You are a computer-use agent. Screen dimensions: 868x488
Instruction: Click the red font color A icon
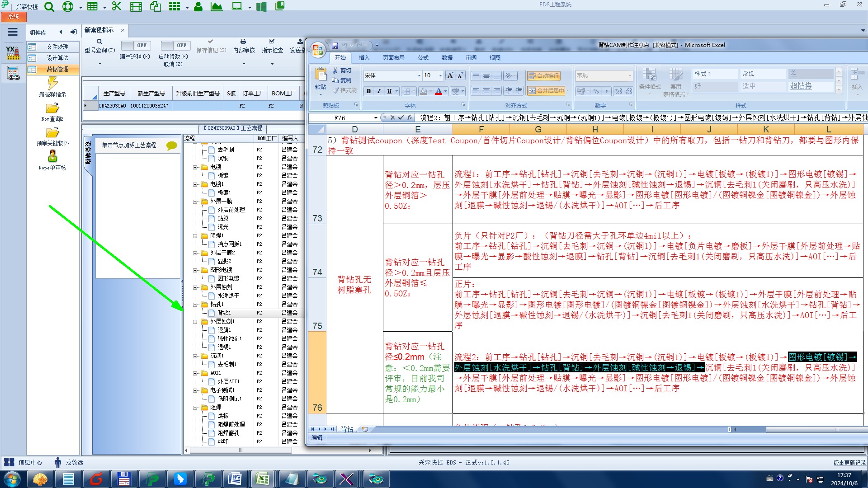tap(438, 91)
